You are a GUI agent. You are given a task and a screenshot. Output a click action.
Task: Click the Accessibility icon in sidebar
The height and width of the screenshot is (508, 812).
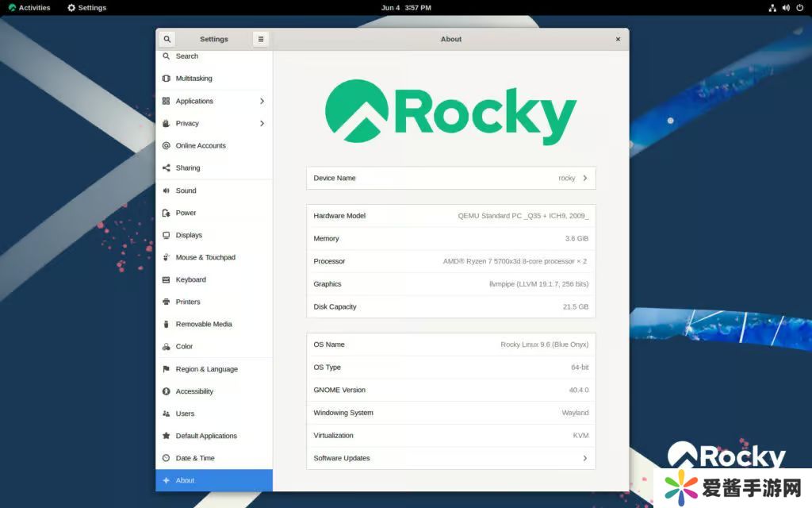tap(167, 391)
